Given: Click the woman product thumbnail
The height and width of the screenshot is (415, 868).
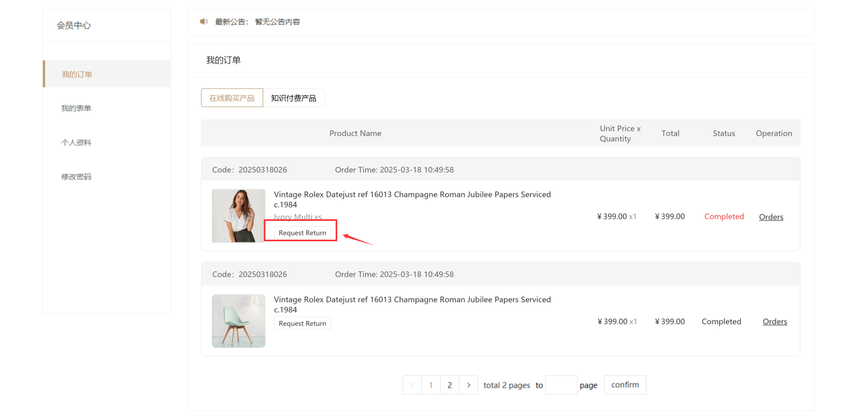Looking at the screenshot, I should (239, 216).
